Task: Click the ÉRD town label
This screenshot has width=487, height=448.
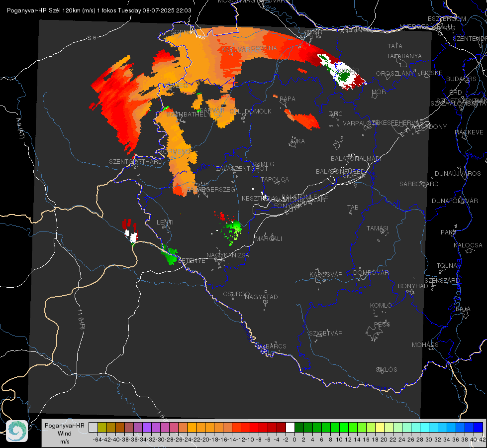Action: click(x=456, y=93)
